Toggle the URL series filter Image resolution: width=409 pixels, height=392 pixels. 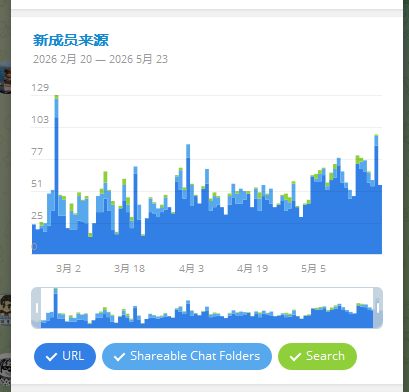pos(65,356)
